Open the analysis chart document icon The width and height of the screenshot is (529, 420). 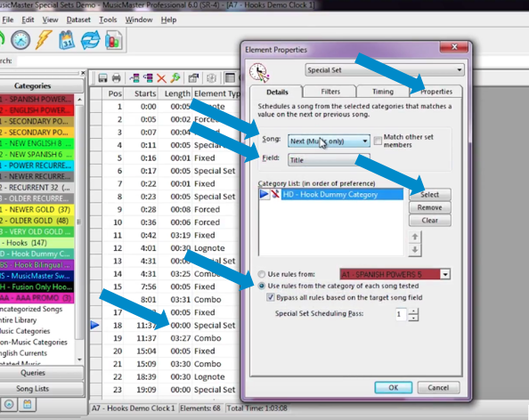tap(113, 40)
